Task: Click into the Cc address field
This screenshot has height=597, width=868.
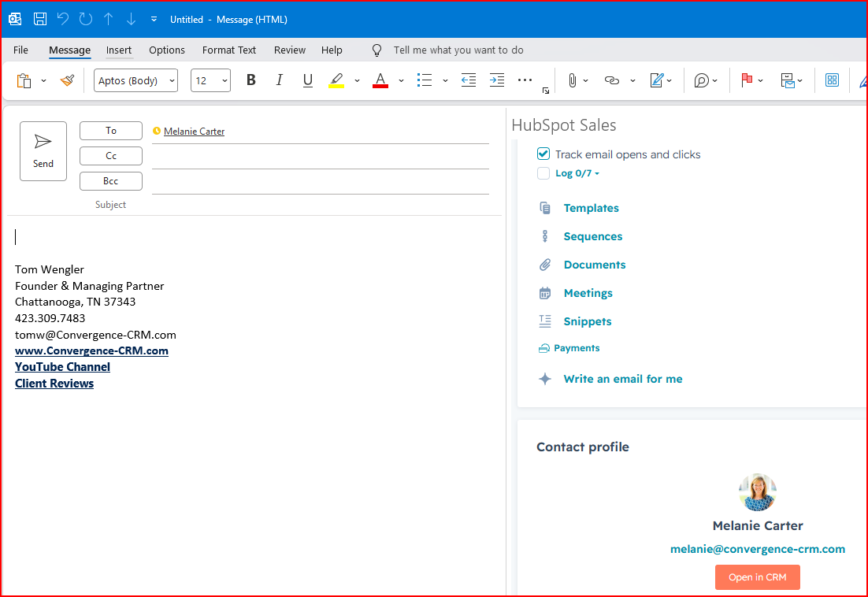Action: click(321, 157)
